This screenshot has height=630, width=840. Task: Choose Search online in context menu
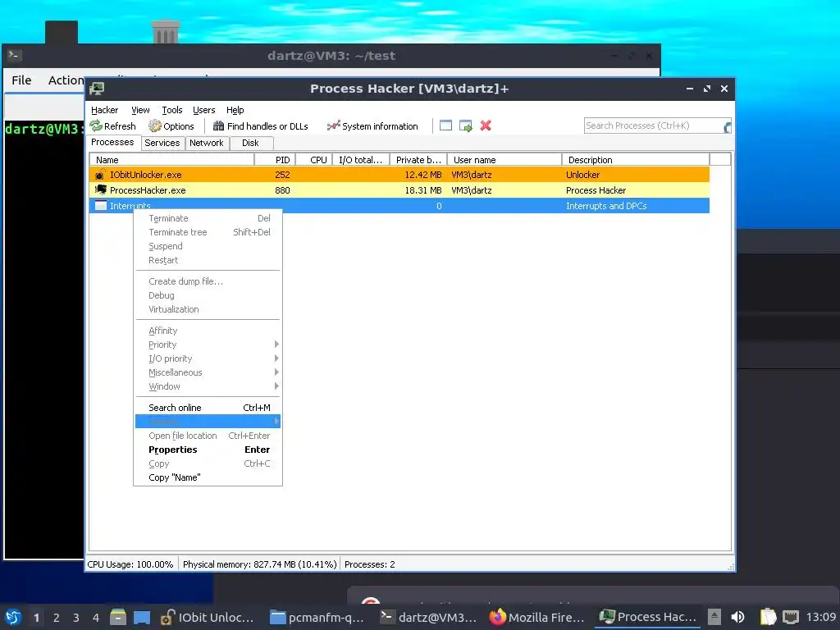208,408
